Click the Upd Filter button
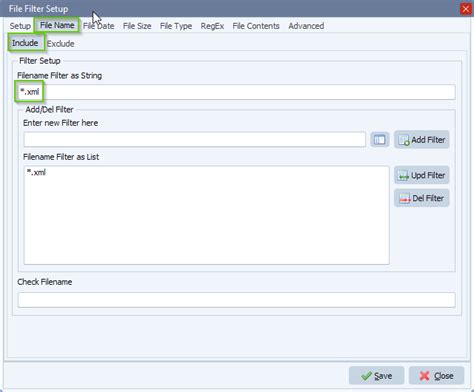This screenshot has width=474, height=392. pyautogui.click(x=422, y=175)
